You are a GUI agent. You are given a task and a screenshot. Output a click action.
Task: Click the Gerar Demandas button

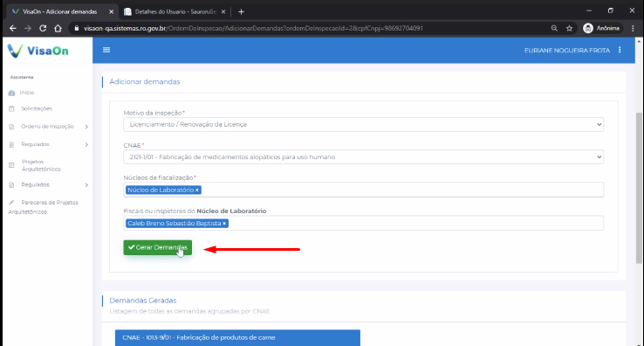[158, 247]
